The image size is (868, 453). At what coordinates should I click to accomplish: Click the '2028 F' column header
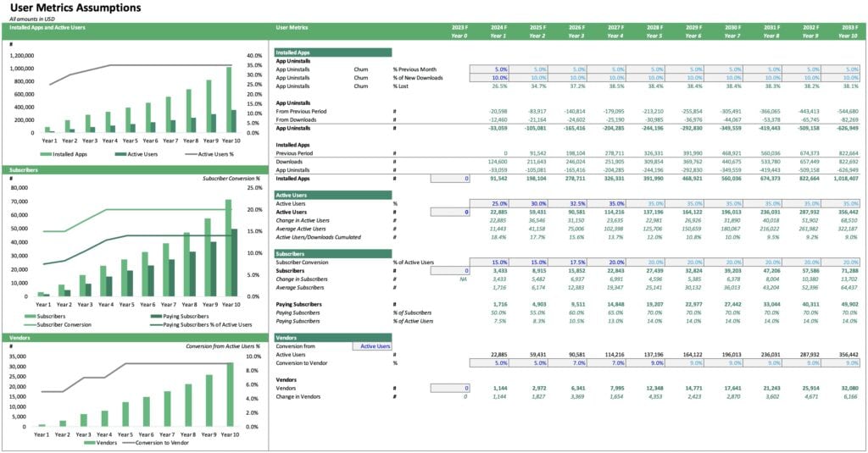pyautogui.click(x=654, y=27)
